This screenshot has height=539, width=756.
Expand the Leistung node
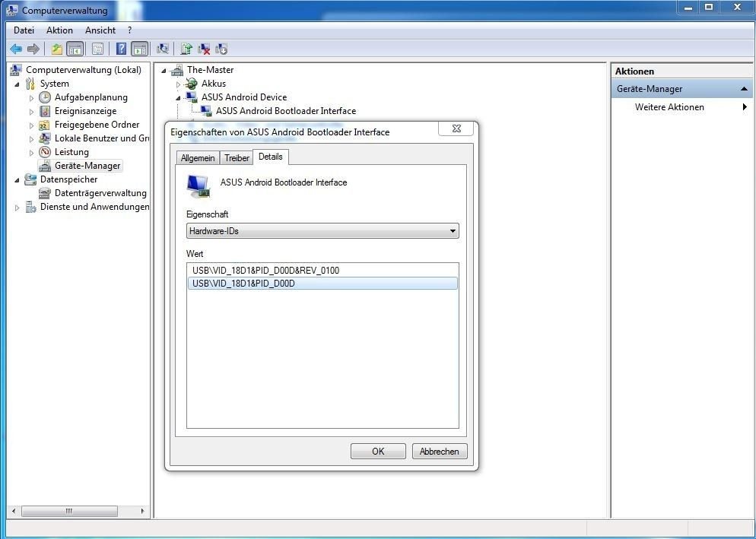pyautogui.click(x=31, y=153)
